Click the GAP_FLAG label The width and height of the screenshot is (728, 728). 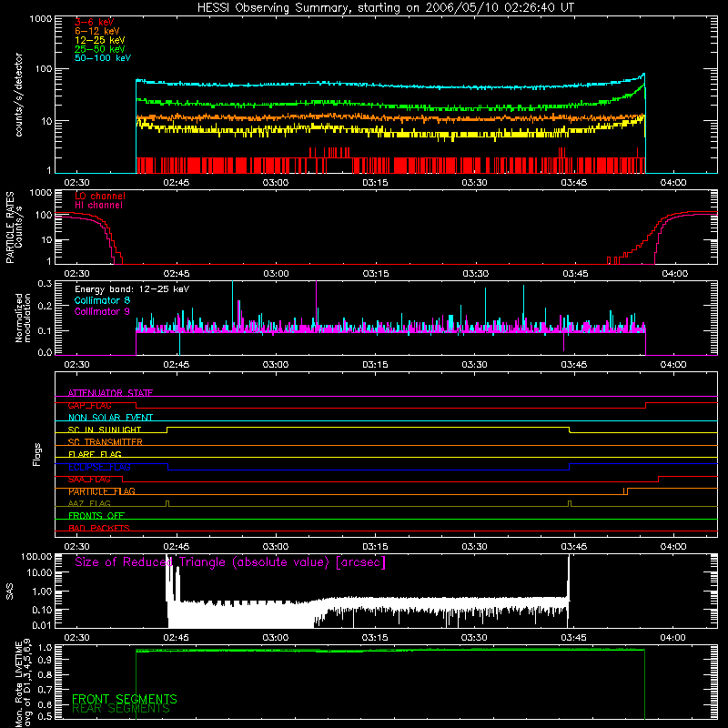pos(89,405)
